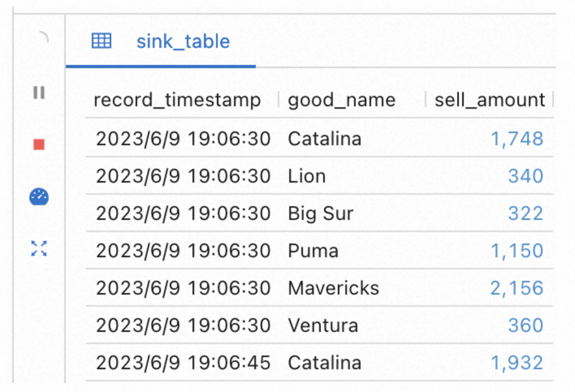This screenshot has width=575, height=392.
Task: Select timestamp 2023/6/9 19:06:45 cell
Action: pyautogui.click(x=183, y=363)
